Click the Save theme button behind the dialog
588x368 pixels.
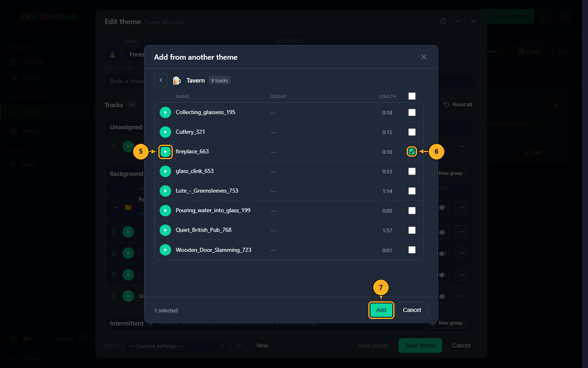tap(420, 346)
